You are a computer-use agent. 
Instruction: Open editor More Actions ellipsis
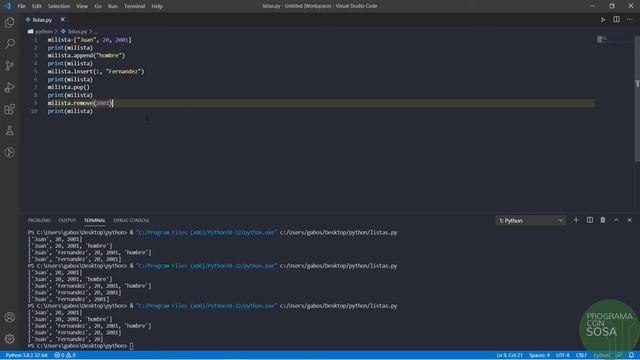tap(630, 20)
